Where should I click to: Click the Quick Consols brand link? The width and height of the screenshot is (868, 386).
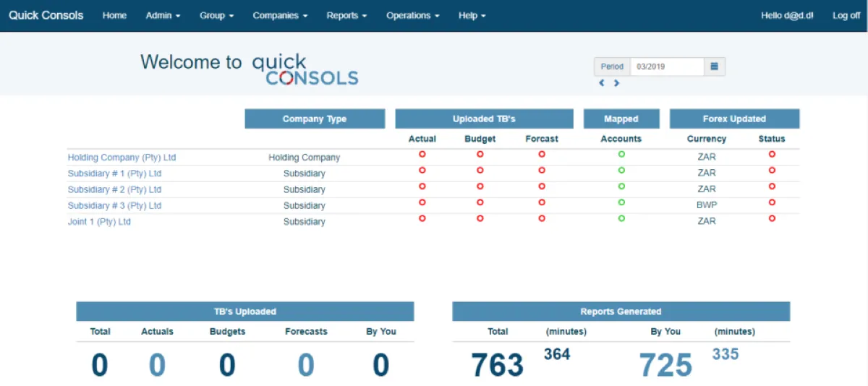pyautogui.click(x=46, y=15)
